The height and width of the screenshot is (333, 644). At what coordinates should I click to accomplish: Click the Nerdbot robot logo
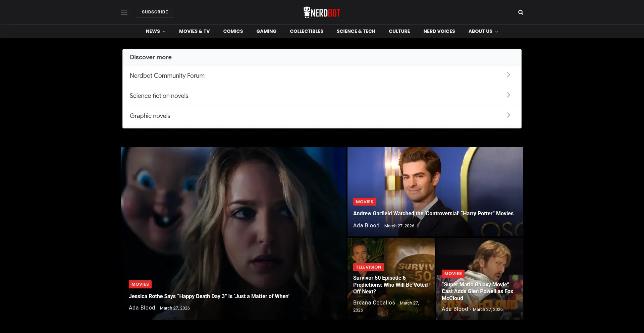point(322,12)
